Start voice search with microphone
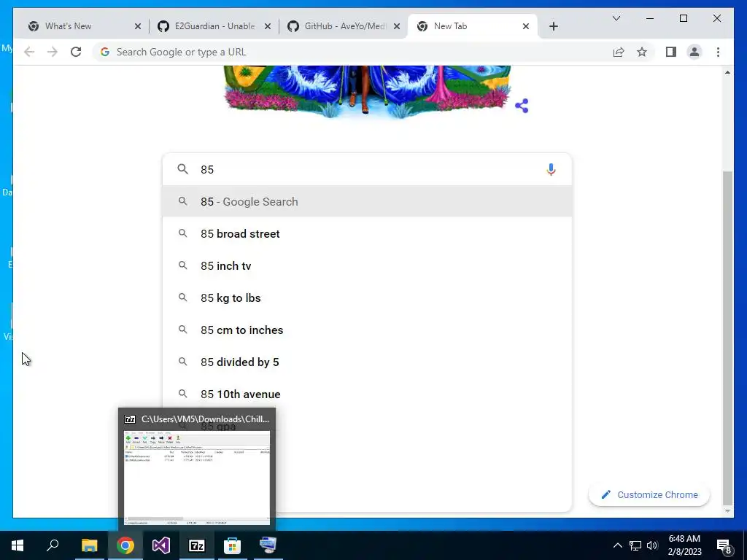This screenshot has height=560, width=747. [551, 169]
